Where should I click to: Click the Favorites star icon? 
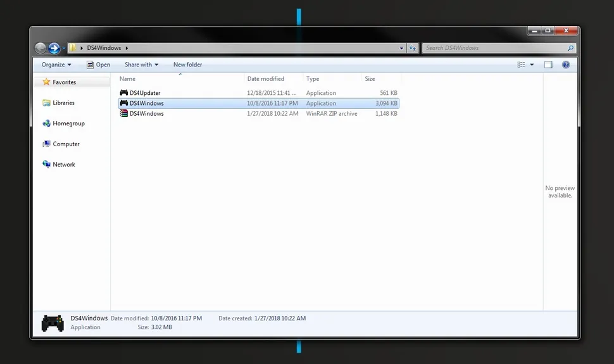[x=46, y=82]
